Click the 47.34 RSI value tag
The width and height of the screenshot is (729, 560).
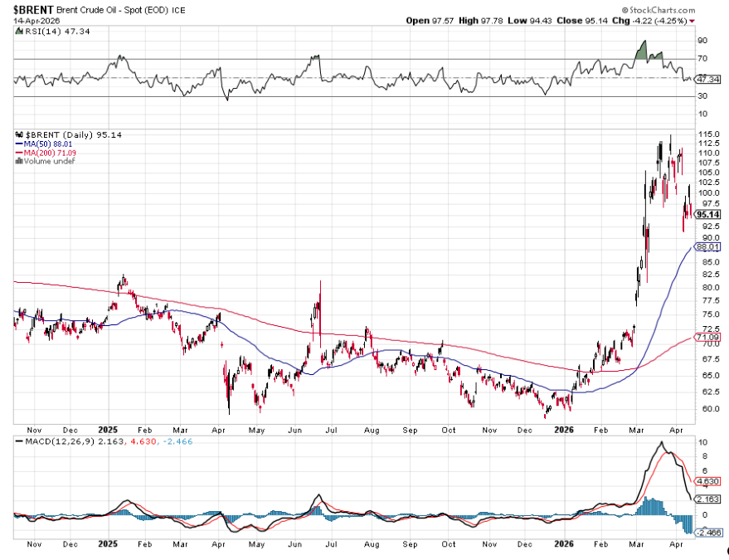(x=707, y=80)
